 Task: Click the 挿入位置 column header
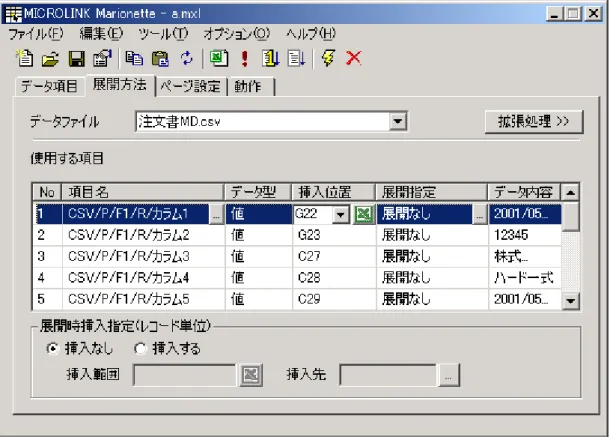[334, 192]
